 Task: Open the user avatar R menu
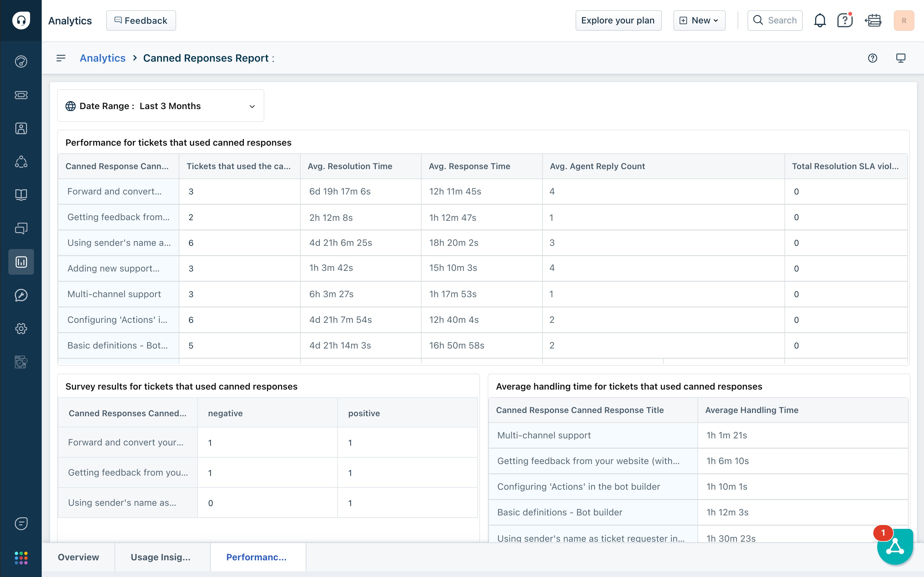(x=904, y=20)
